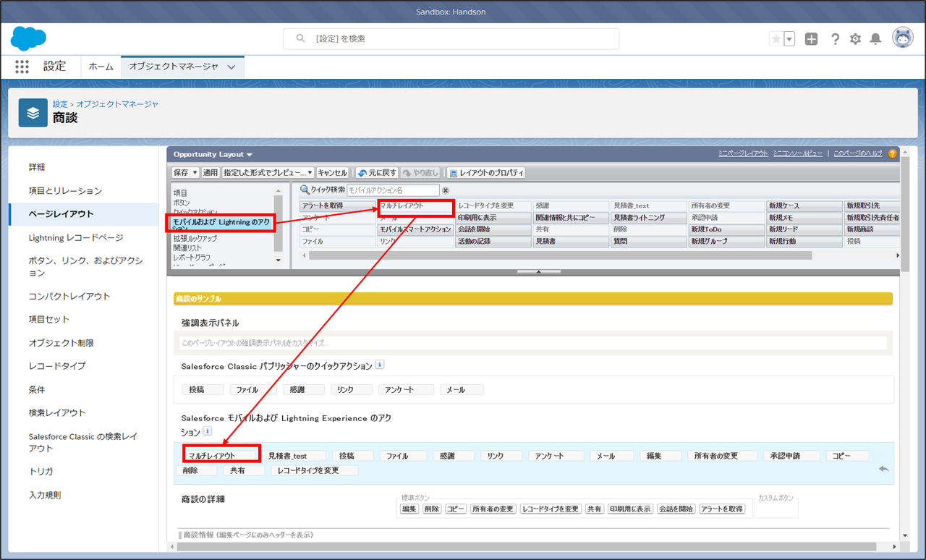This screenshot has height=560, width=926.
Task: Click the undo 元に戻す button
Action: [376, 173]
